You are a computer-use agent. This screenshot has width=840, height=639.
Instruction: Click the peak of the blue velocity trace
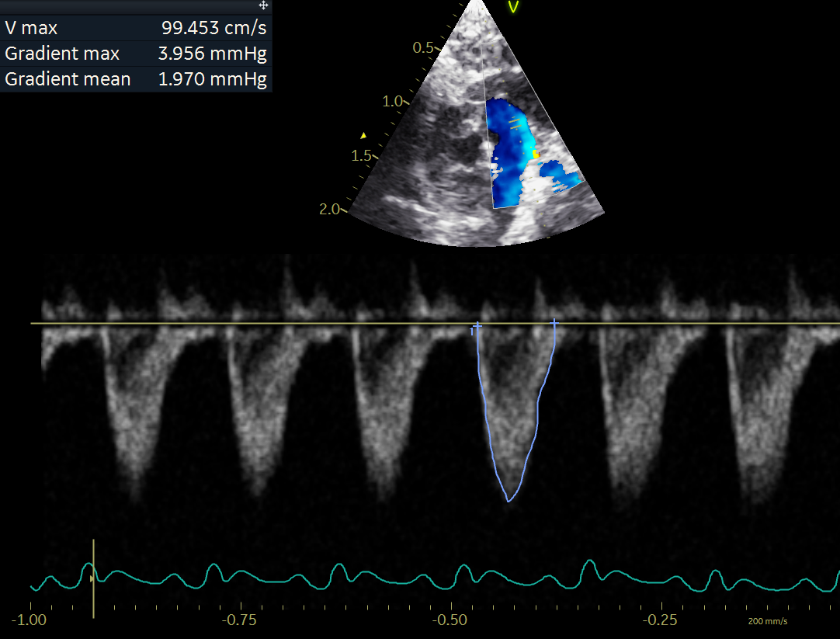(x=509, y=500)
